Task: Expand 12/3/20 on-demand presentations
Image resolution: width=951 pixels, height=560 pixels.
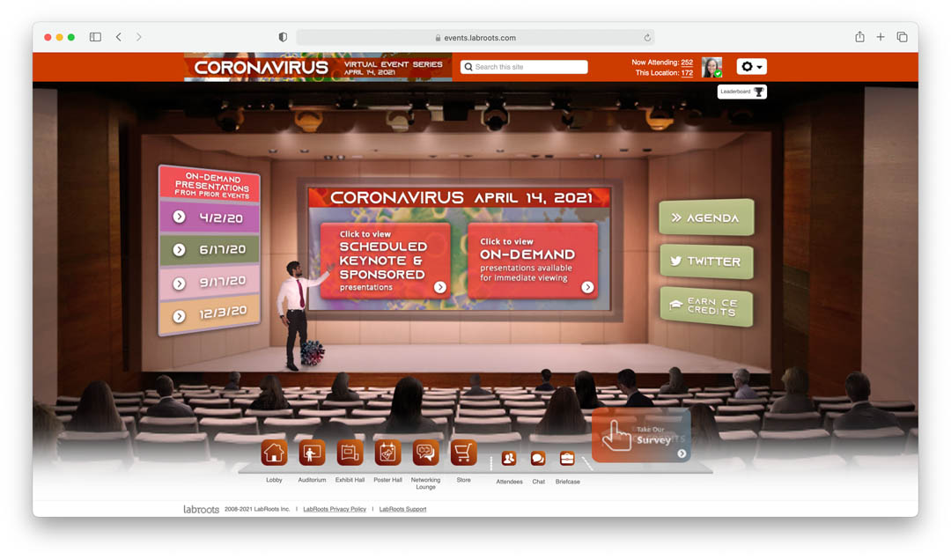Action: tap(210, 314)
